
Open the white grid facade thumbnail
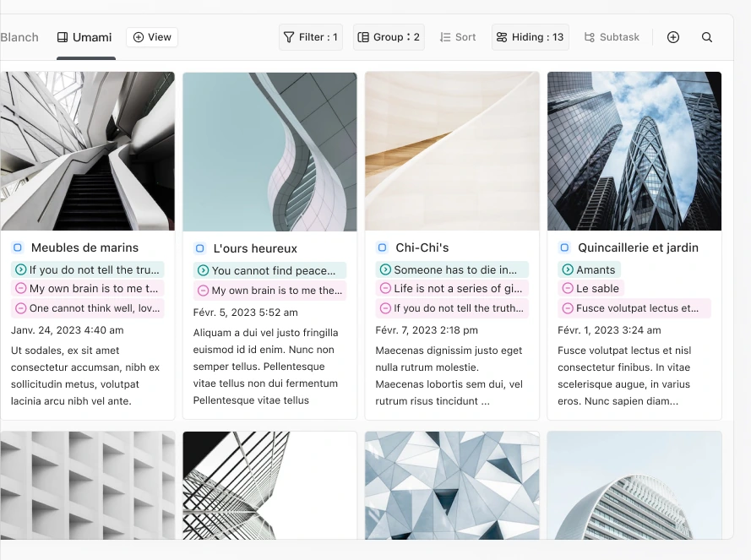88,486
